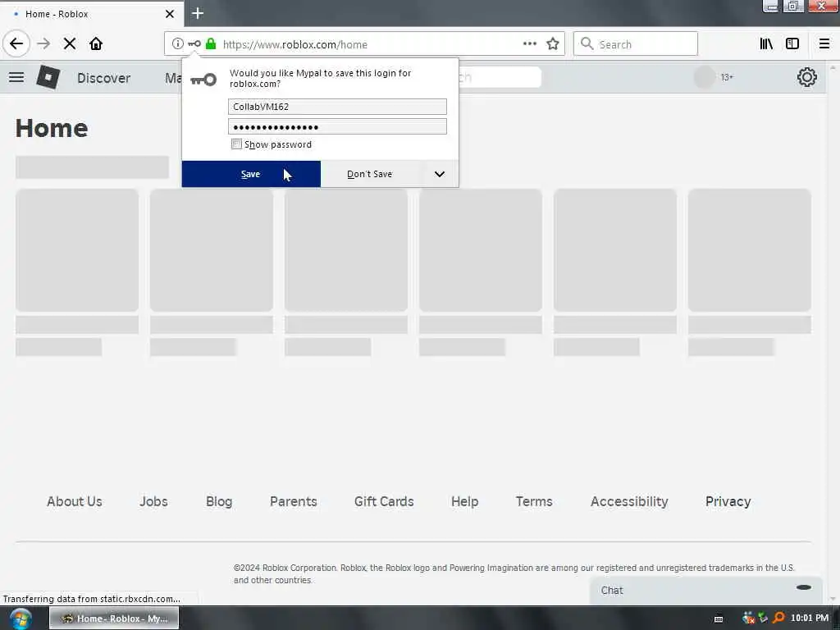Click the Roblox avatar circle
840x630 pixels.
coord(705,78)
